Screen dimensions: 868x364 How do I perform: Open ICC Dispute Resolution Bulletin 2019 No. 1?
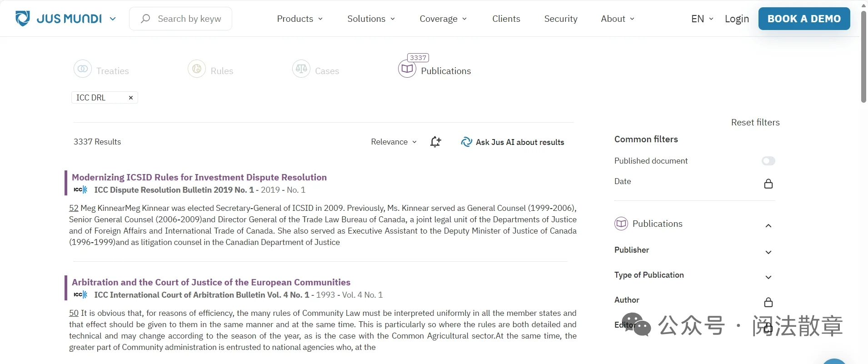174,190
